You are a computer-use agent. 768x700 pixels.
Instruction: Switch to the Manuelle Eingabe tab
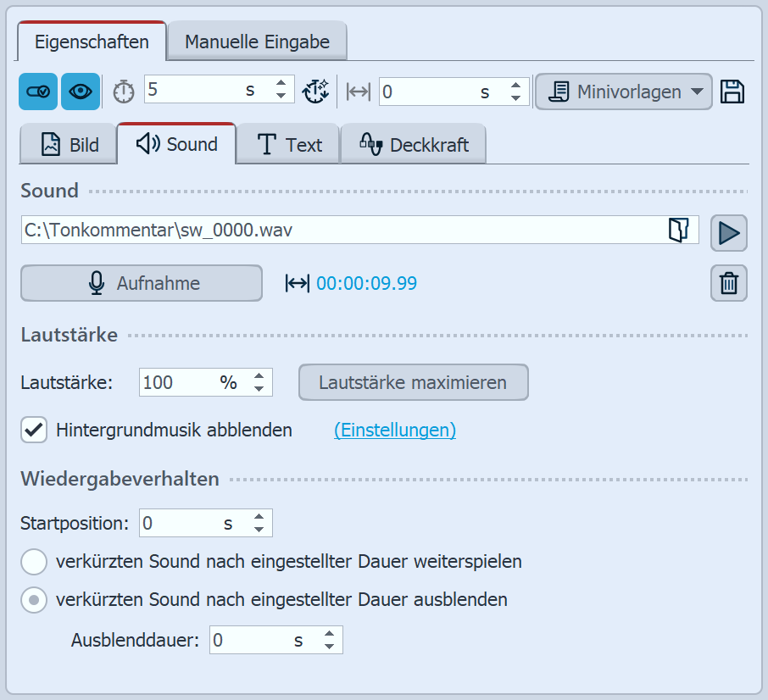pyautogui.click(x=256, y=40)
